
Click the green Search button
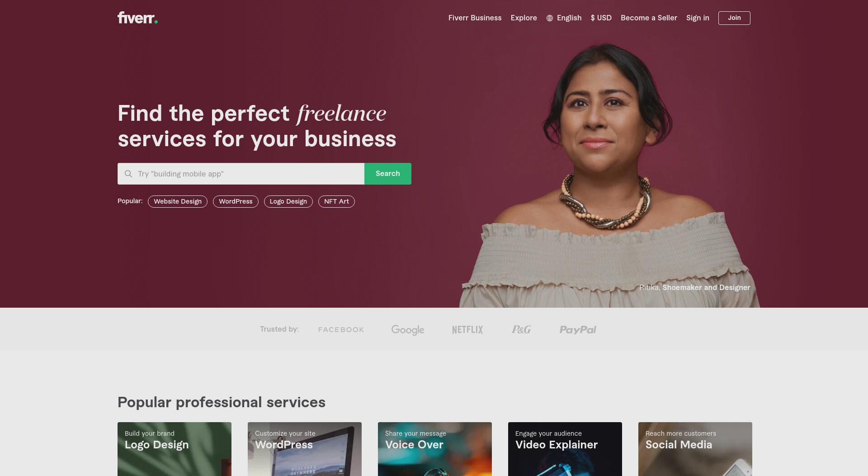pos(388,174)
